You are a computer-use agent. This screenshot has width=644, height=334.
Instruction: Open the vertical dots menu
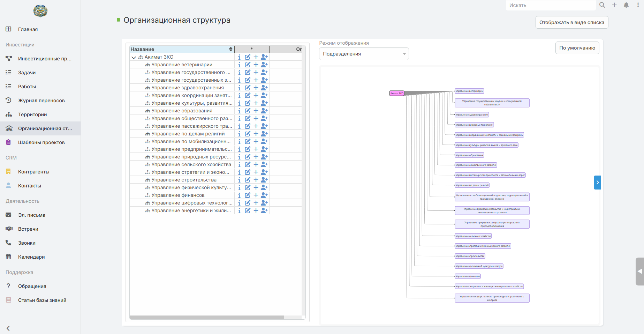coord(638,5)
